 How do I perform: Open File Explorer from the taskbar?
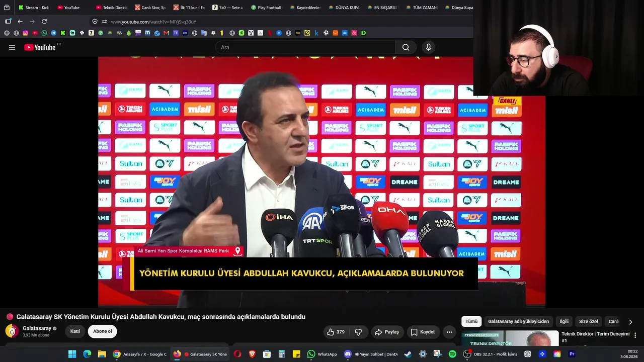[102, 354]
